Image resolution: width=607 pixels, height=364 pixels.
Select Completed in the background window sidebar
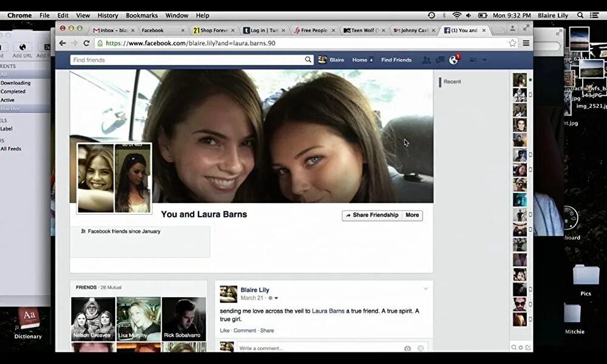13,91
